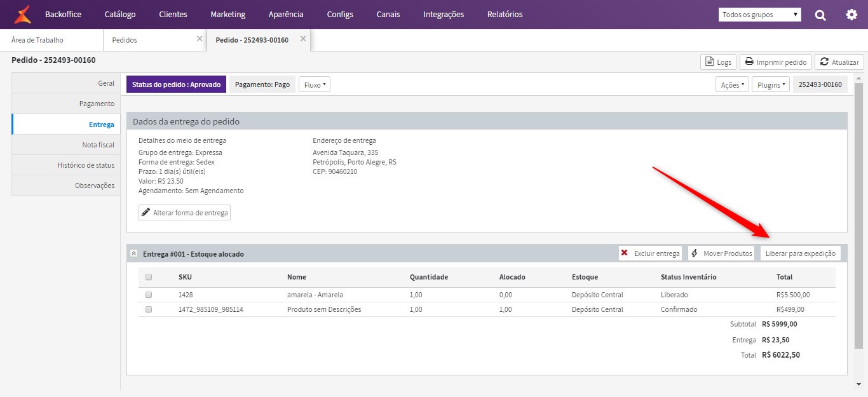Click Mover Produtos button

721,253
